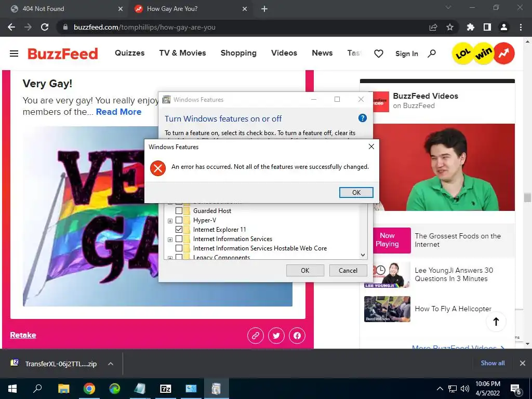
Task: Go back in browser history
Action: point(11,27)
